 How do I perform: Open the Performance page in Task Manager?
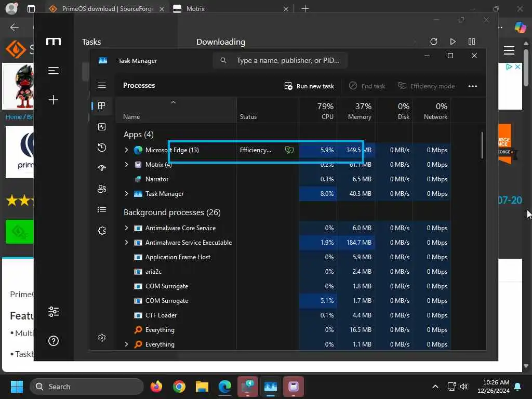pyautogui.click(x=102, y=127)
